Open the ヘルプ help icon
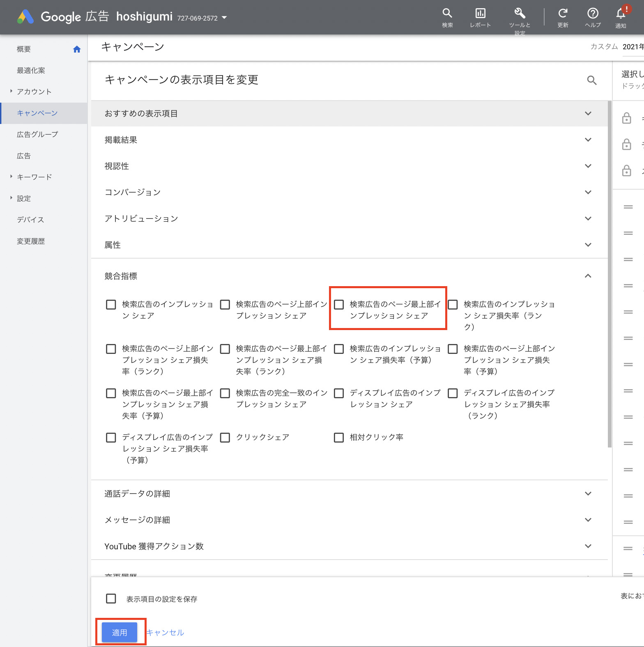 [x=593, y=14]
